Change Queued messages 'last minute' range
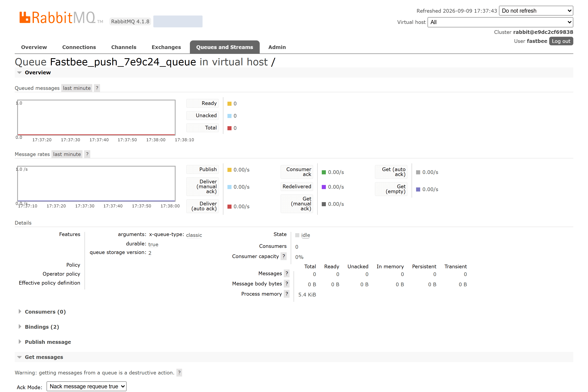The image size is (588, 392). [77, 88]
